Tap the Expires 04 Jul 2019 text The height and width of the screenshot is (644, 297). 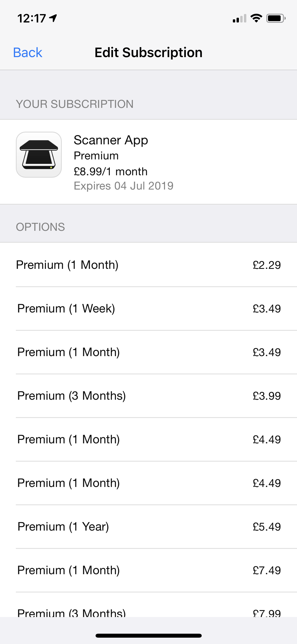coord(124,186)
